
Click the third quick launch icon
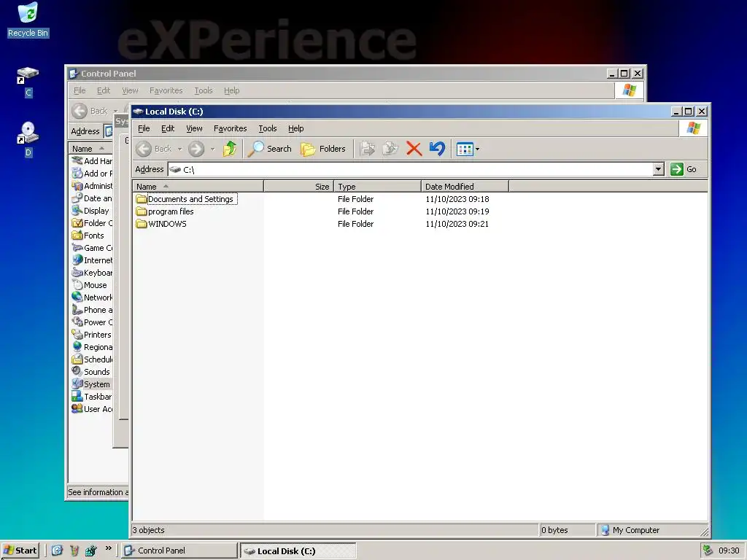tap(90, 551)
